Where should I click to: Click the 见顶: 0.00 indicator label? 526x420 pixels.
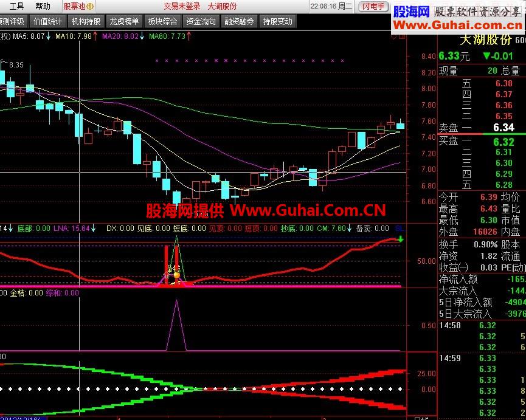click(x=225, y=229)
